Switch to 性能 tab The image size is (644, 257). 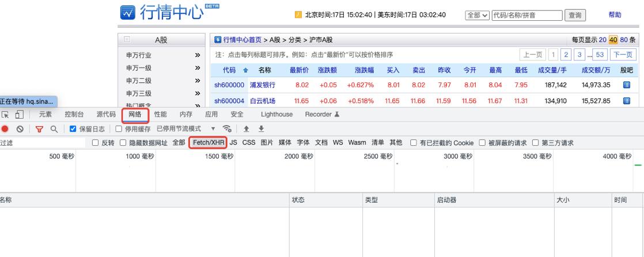pyautogui.click(x=160, y=115)
